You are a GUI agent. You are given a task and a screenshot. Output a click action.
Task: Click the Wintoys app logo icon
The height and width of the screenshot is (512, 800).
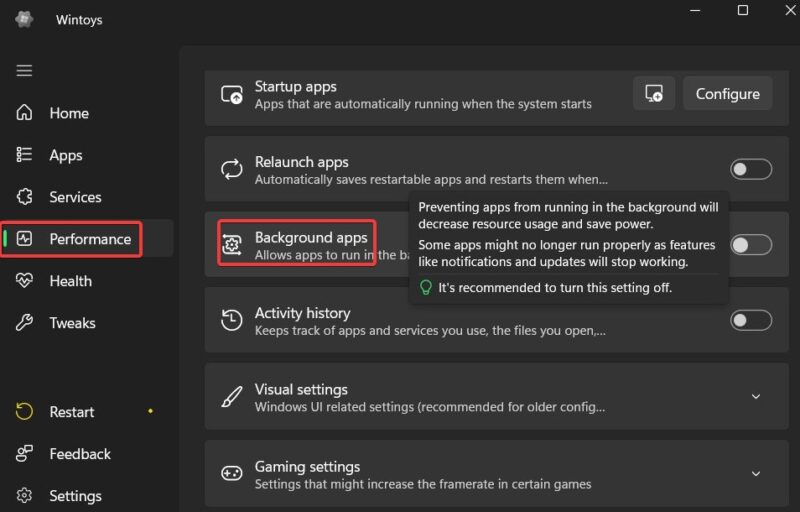(24, 19)
